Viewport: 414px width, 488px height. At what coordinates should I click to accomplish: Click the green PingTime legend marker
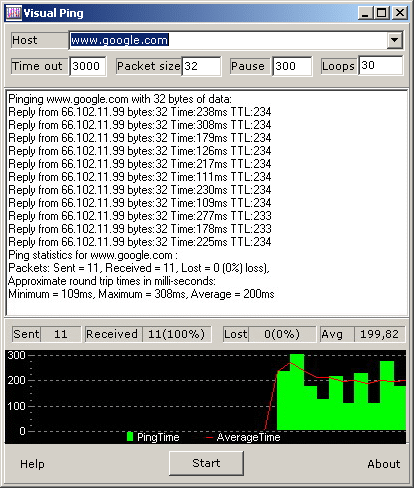(x=130, y=437)
